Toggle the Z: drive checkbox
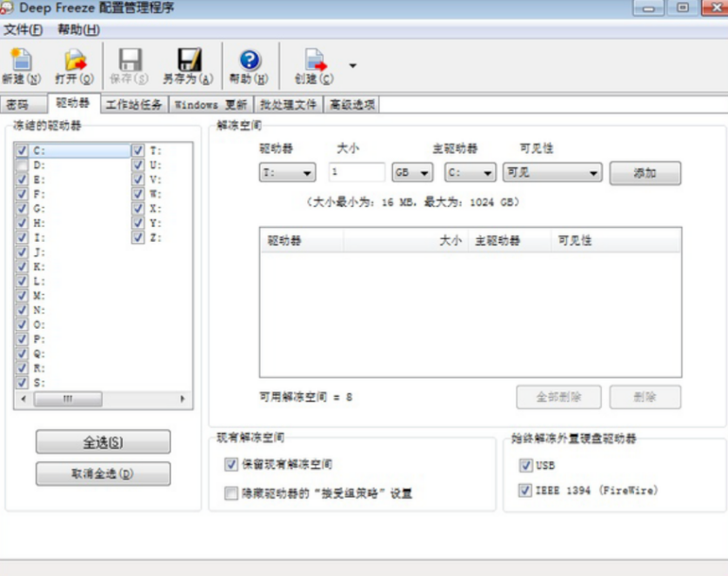728x576 pixels. (x=138, y=238)
